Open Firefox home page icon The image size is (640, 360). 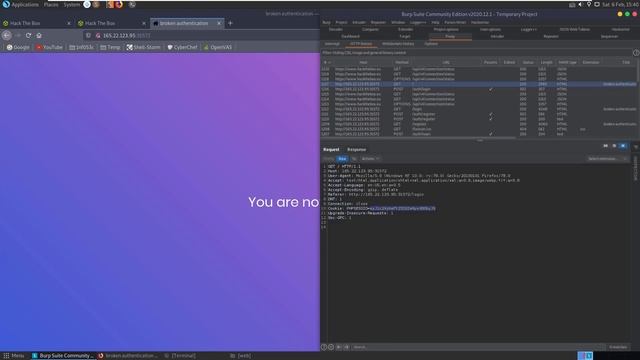(x=39, y=36)
